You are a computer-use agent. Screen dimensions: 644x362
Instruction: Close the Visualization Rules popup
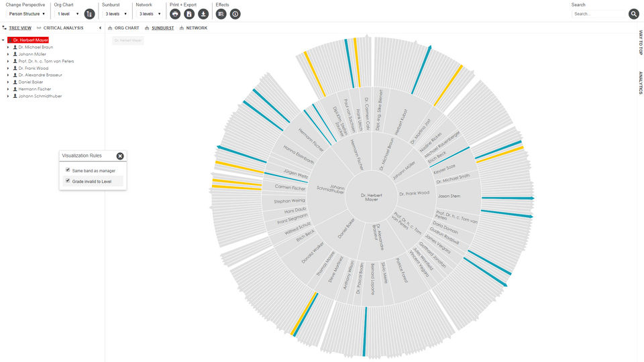tap(120, 156)
